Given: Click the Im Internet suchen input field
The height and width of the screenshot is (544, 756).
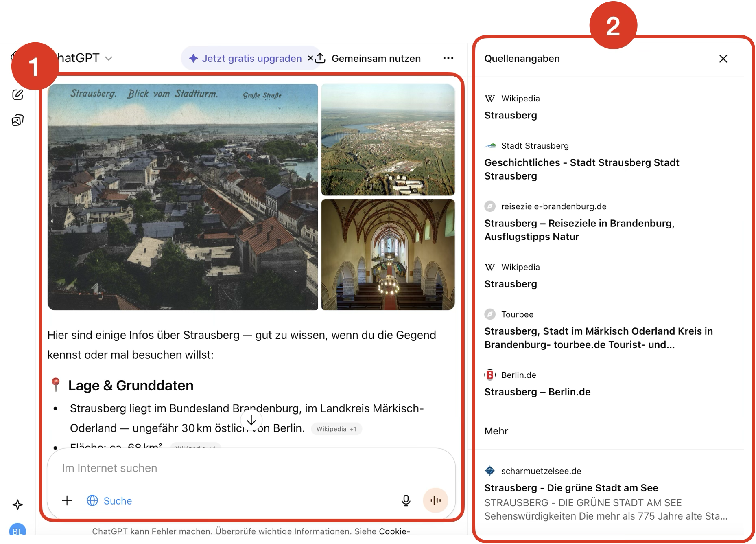Looking at the screenshot, I should [x=228, y=468].
